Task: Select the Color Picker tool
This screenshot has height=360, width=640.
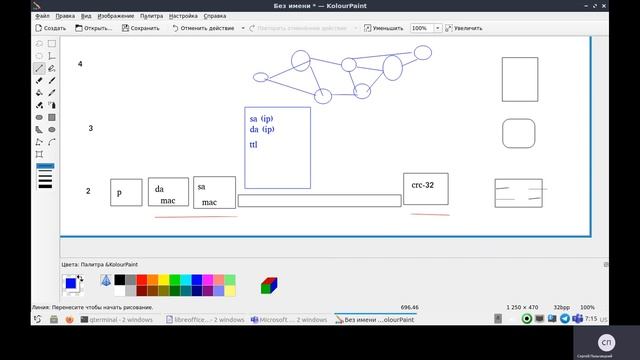Action: pyautogui.click(x=52, y=93)
